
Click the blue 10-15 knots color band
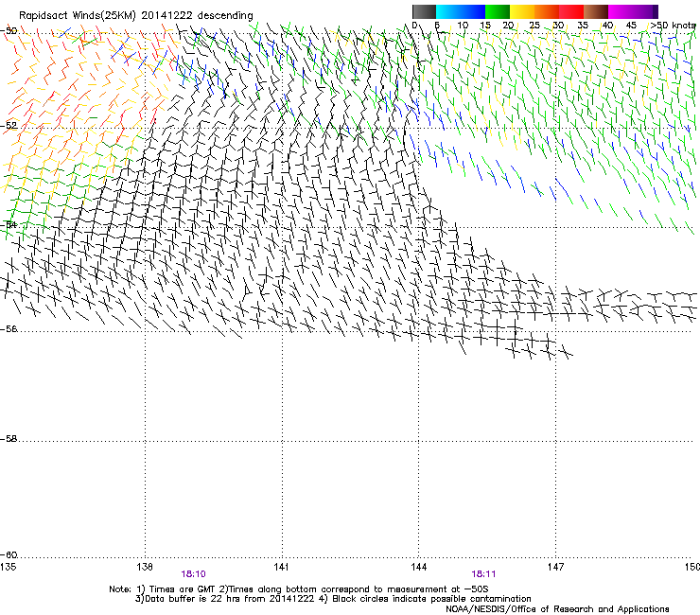coord(473,11)
